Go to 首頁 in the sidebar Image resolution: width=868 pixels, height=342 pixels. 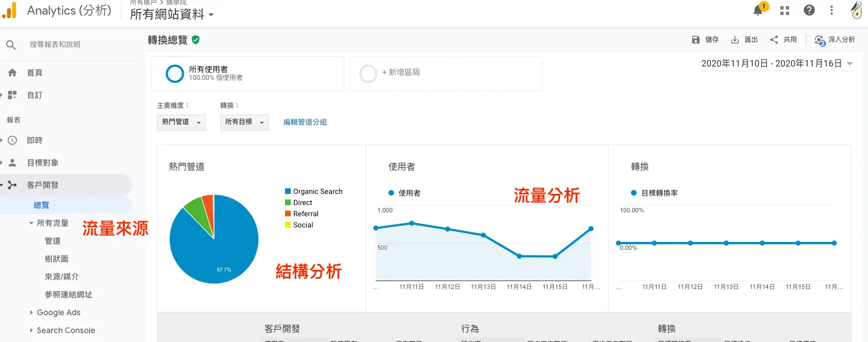click(35, 73)
